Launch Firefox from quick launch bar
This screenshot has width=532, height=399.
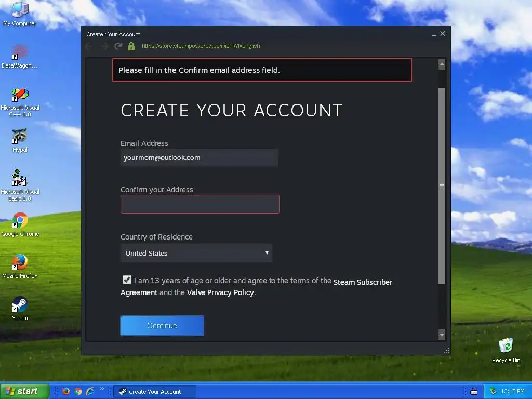(66, 391)
